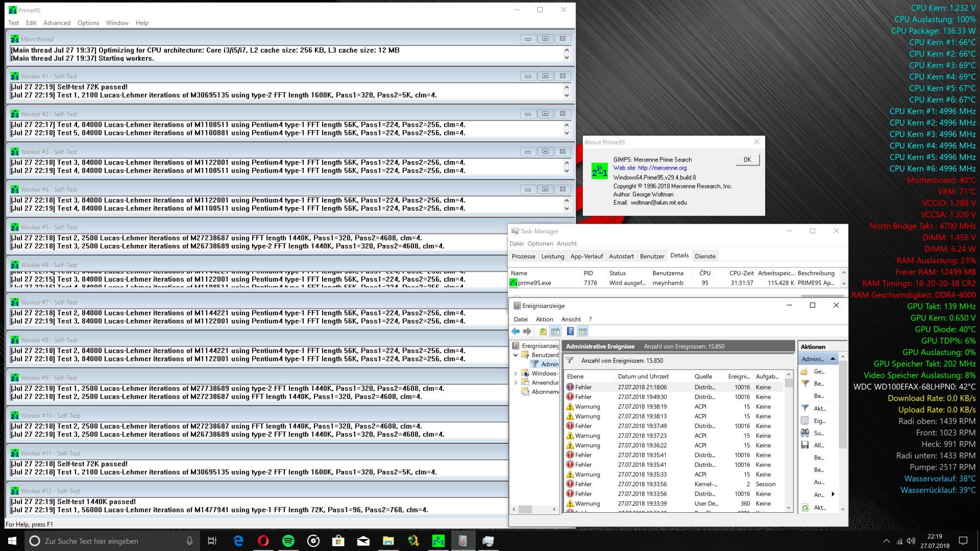Maximize the Worker #3 child window

[x=545, y=152]
